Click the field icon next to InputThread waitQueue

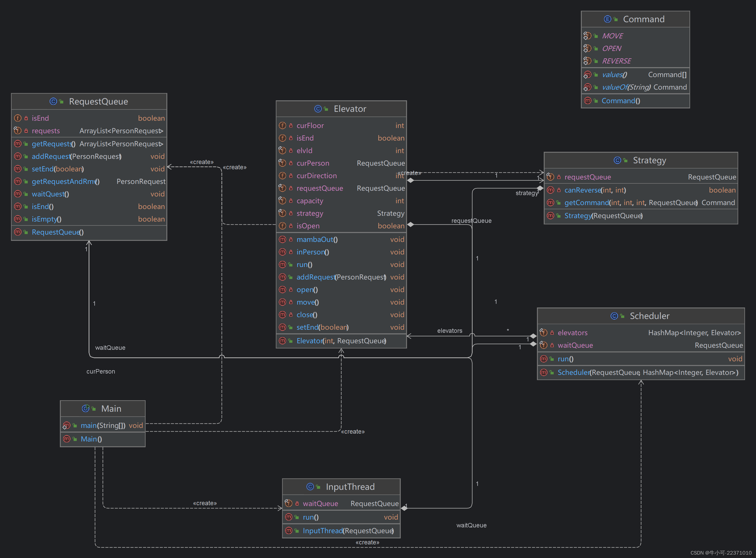tap(288, 504)
